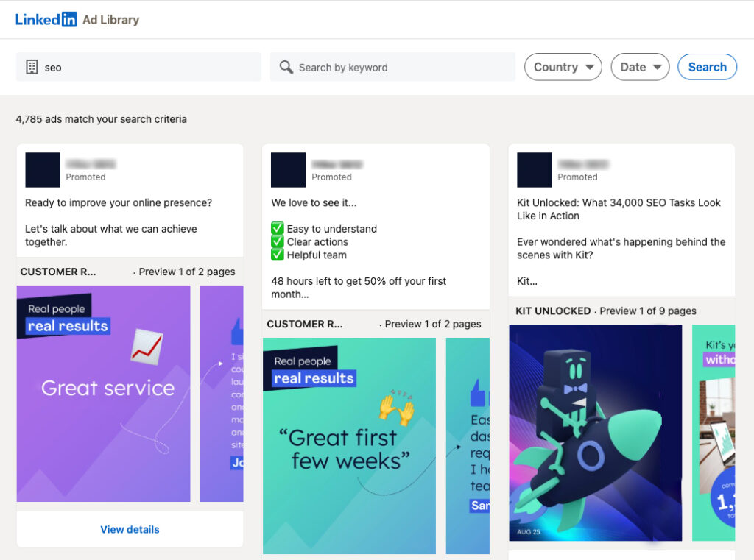Select the 'Promoted' label on the Kit Unlocked ad

578,177
